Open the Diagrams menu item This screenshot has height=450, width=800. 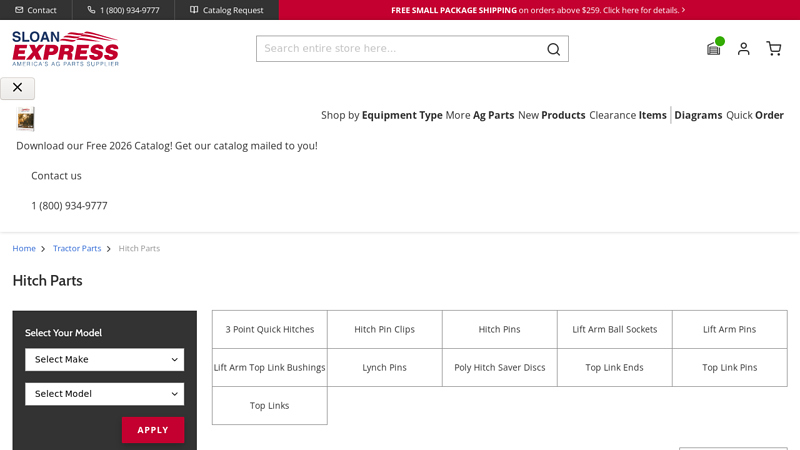pyautogui.click(x=698, y=115)
